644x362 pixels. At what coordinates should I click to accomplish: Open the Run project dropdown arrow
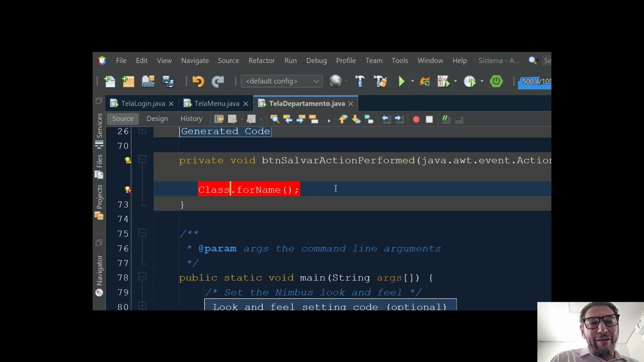(x=412, y=81)
